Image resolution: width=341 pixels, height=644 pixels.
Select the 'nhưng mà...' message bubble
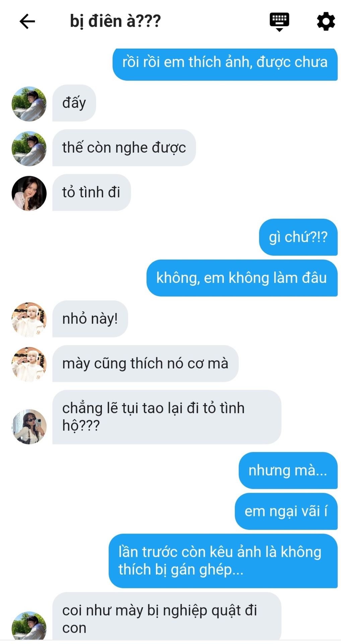[x=288, y=471]
